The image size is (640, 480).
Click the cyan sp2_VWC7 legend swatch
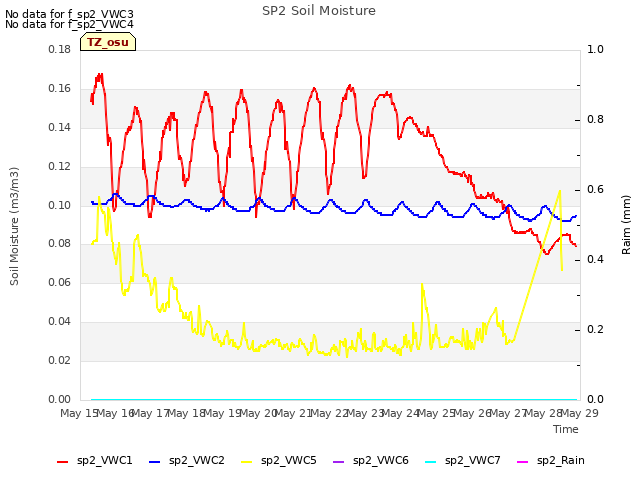coord(430,462)
